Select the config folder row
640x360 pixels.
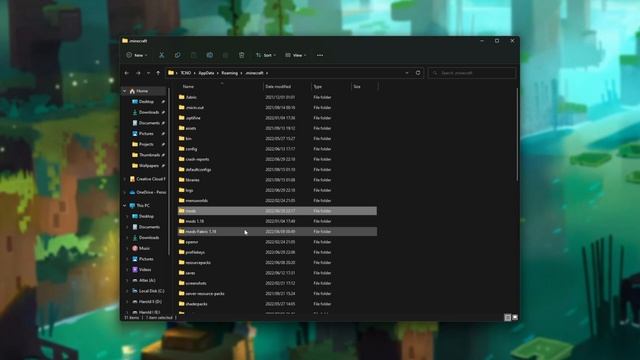click(x=277, y=149)
